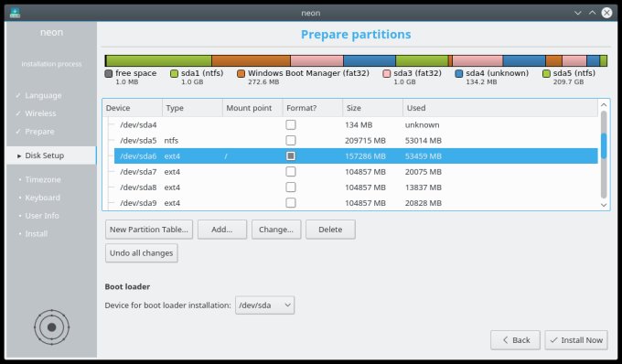Toggle Format checkbox for /dev/sda8
Screen dimensions: 622x364
click(x=291, y=187)
